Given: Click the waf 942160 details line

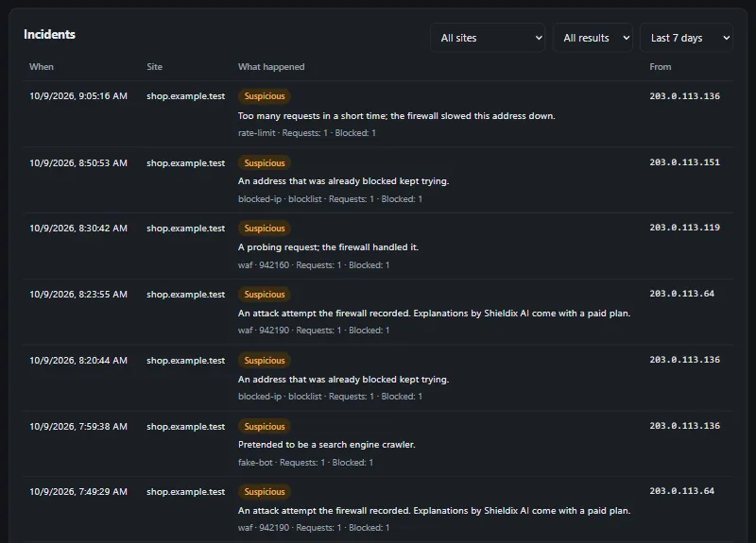Looking at the screenshot, I should click(314, 265).
